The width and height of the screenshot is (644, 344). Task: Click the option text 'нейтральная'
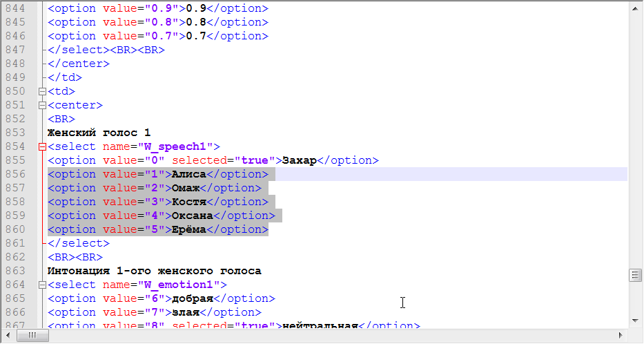[x=320, y=325]
